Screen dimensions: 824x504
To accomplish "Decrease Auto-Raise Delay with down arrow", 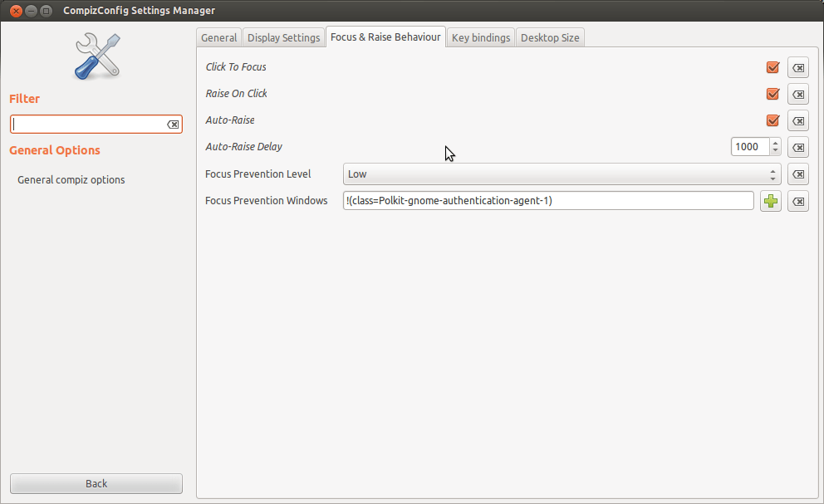I will 775,151.
